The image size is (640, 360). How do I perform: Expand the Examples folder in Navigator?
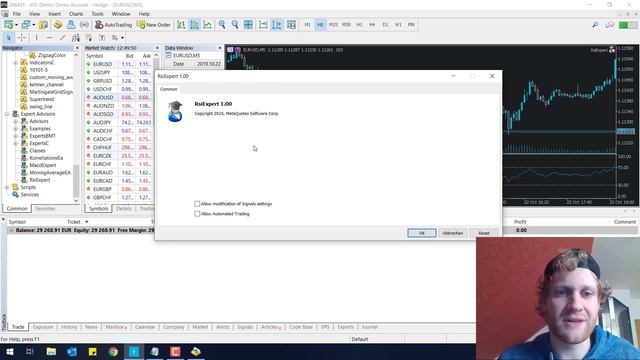click(x=16, y=129)
